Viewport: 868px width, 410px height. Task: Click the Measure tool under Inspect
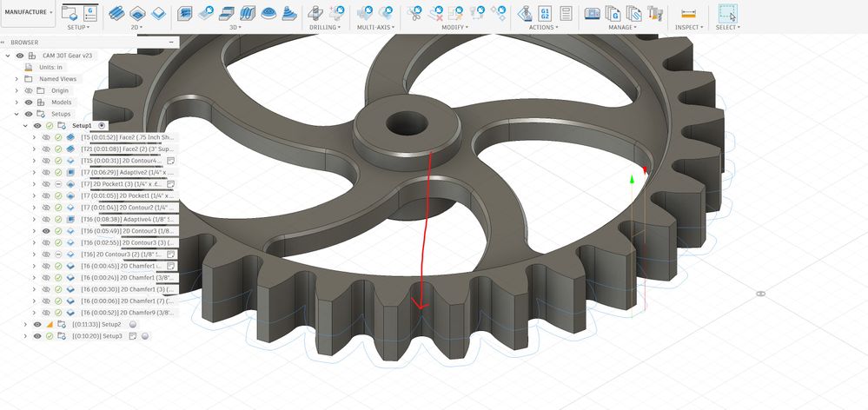click(x=688, y=13)
